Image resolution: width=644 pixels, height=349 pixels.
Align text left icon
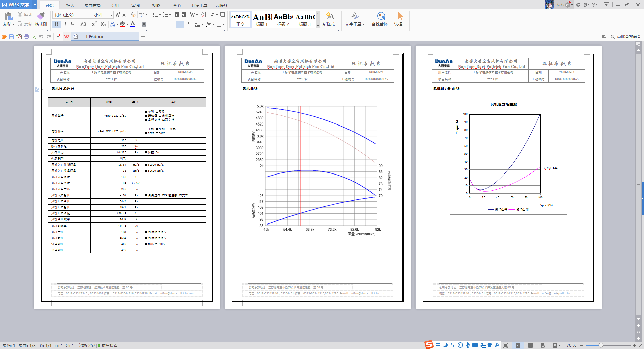156,24
